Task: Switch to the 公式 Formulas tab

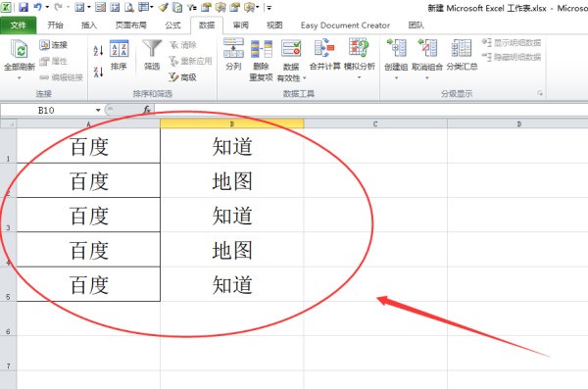Action: (172, 25)
